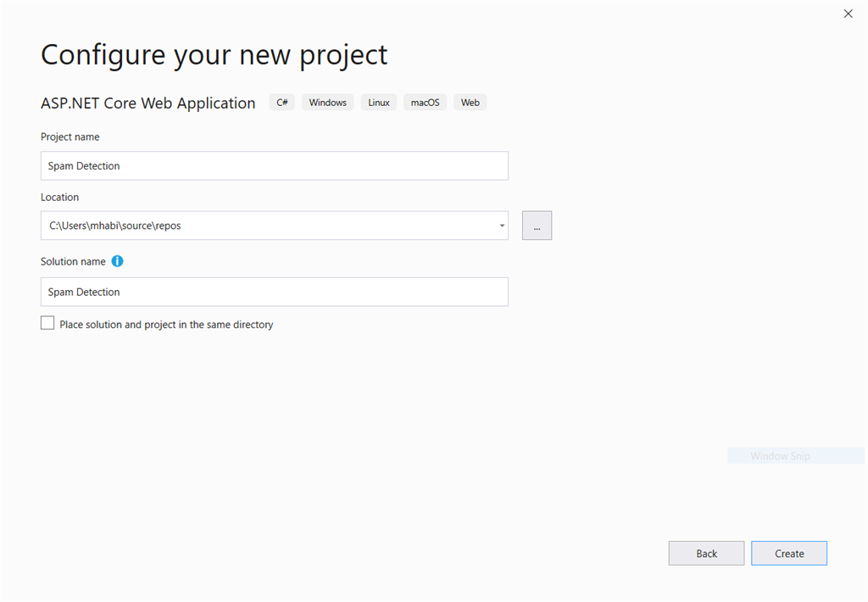Click the "Project name" field label
The width and height of the screenshot is (868, 602).
point(70,137)
